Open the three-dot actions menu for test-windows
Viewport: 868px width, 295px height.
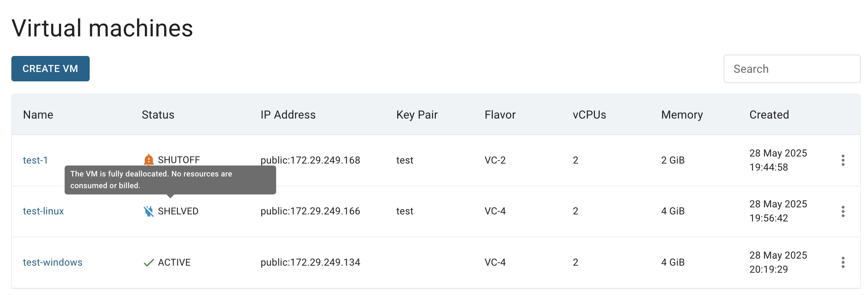pyautogui.click(x=843, y=262)
